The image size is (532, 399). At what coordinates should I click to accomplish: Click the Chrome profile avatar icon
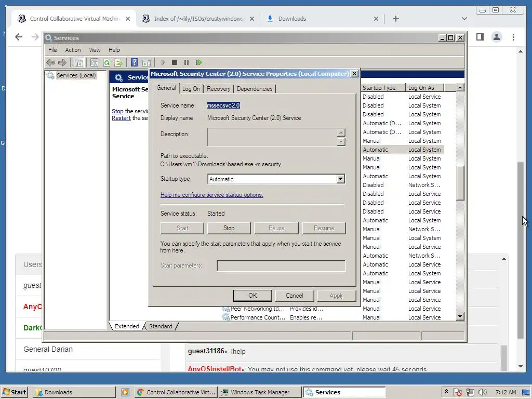(x=496, y=37)
